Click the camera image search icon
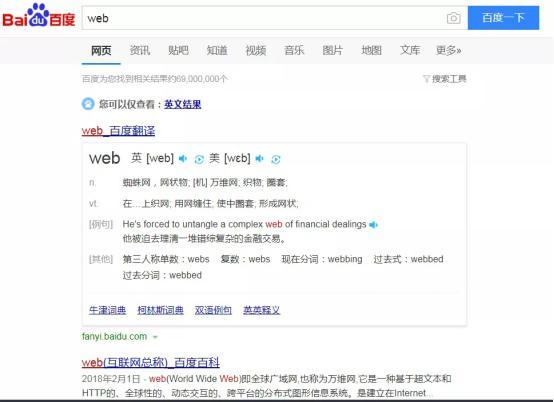Screen dimensions: 554x402 pos(453,18)
